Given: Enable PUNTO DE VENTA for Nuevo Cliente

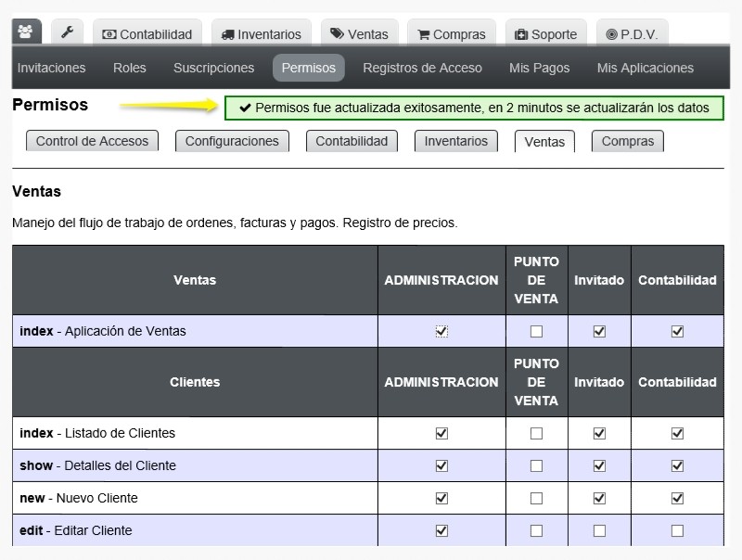Looking at the screenshot, I should (x=536, y=498).
